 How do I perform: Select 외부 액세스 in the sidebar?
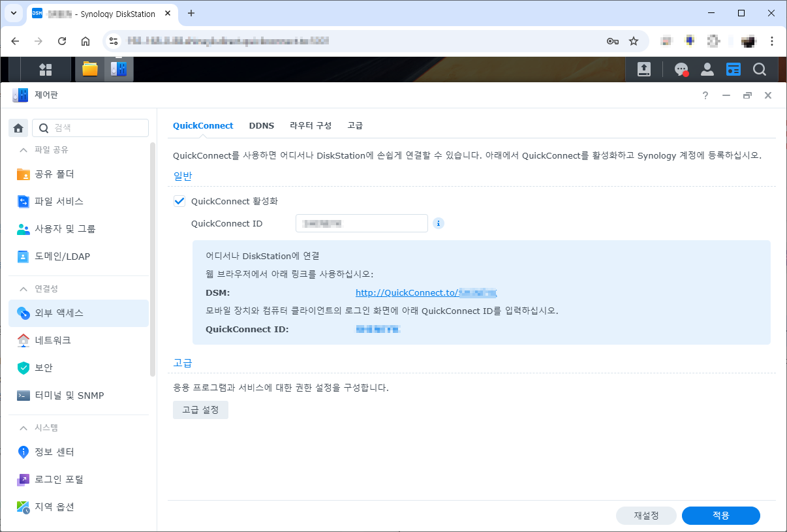pyautogui.click(x=78, y=313)
